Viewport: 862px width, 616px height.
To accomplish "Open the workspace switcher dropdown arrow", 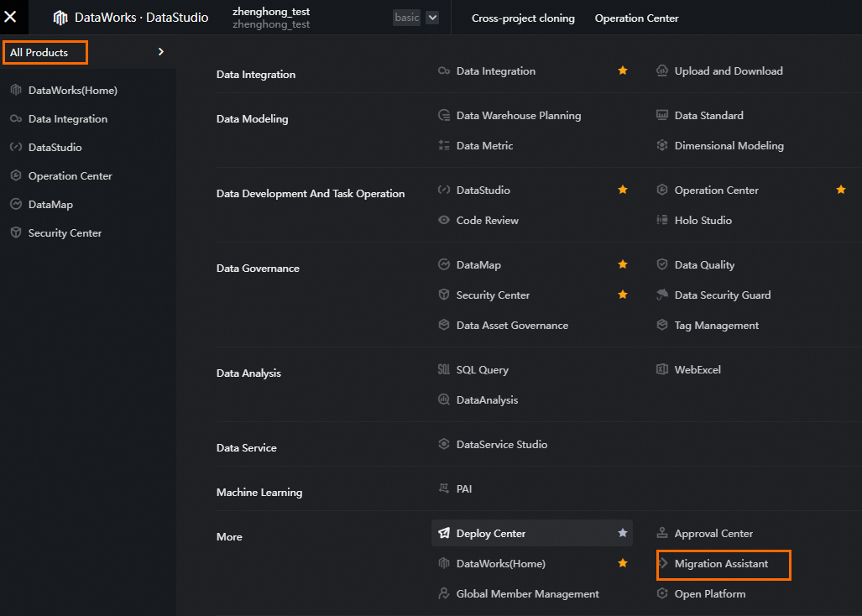I will point(432,18).
